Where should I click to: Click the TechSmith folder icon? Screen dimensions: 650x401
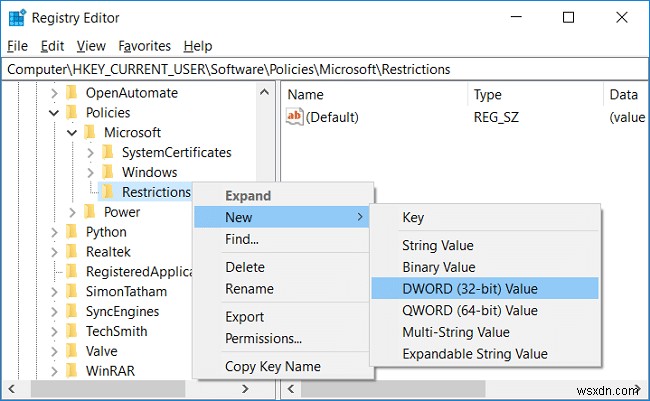[x=71, y=331]
